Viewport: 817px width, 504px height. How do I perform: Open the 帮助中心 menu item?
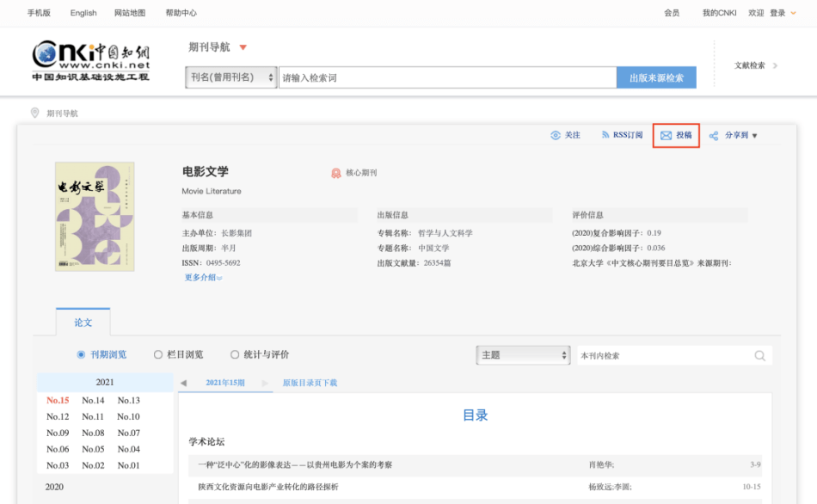[181, 13]
